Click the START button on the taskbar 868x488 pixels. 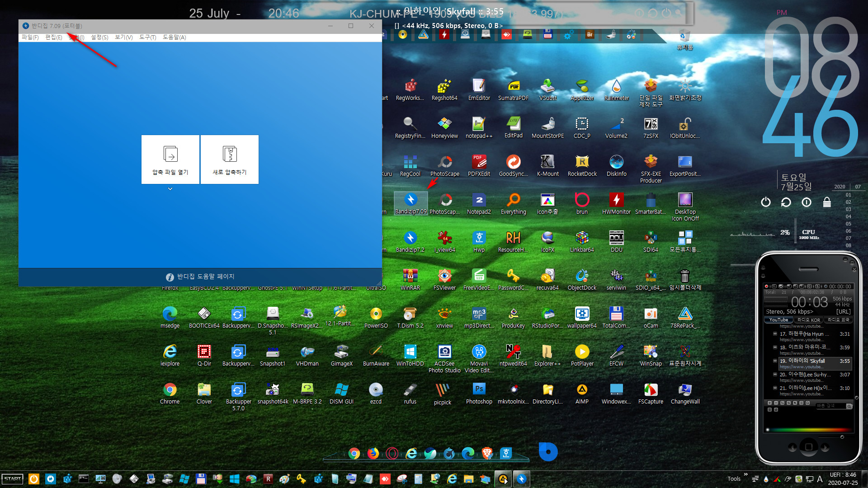(13, 479)
